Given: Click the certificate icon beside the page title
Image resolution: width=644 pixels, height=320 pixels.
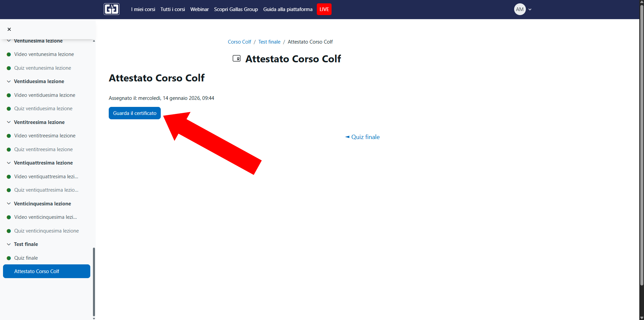Looking at the screenshot, I should tap(237, 59).
